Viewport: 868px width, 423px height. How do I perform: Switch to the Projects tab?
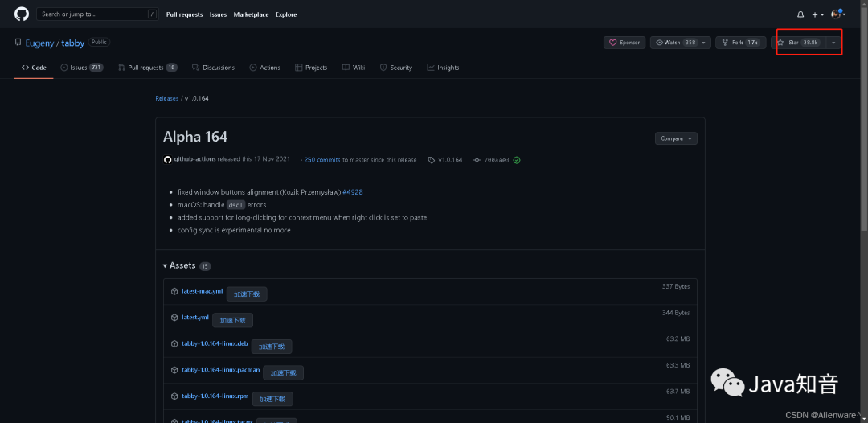311,68
